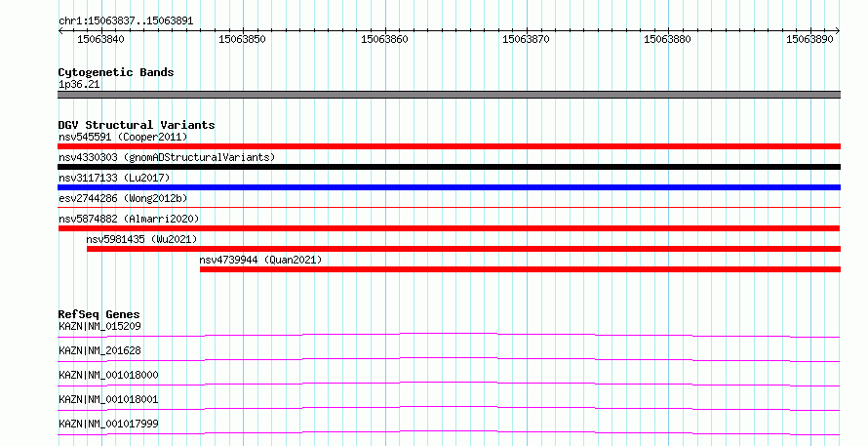Click the magenta line for KAZN|NM_001018000
The height and width of the screenshot is (446, 868).
coord(449,384)
